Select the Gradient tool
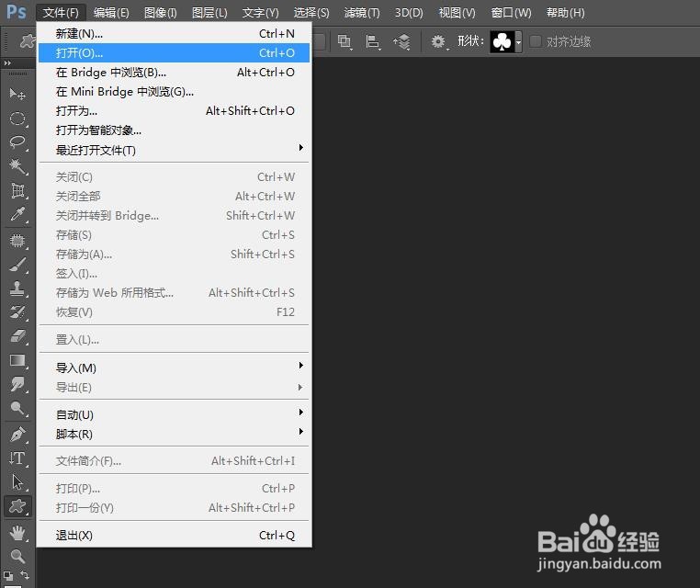The width and height of the screenshot is (700, 588). click(x=17, y=360)
